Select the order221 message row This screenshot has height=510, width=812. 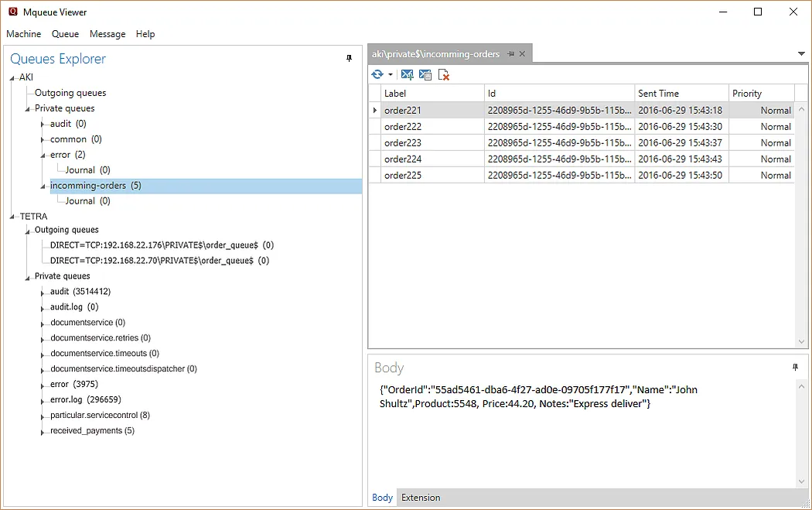click(582, 111)
